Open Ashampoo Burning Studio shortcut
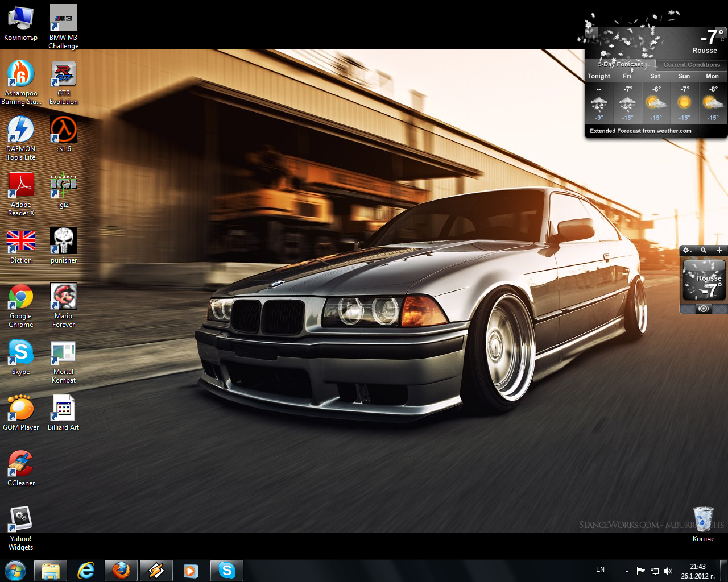 coord(21,83)
